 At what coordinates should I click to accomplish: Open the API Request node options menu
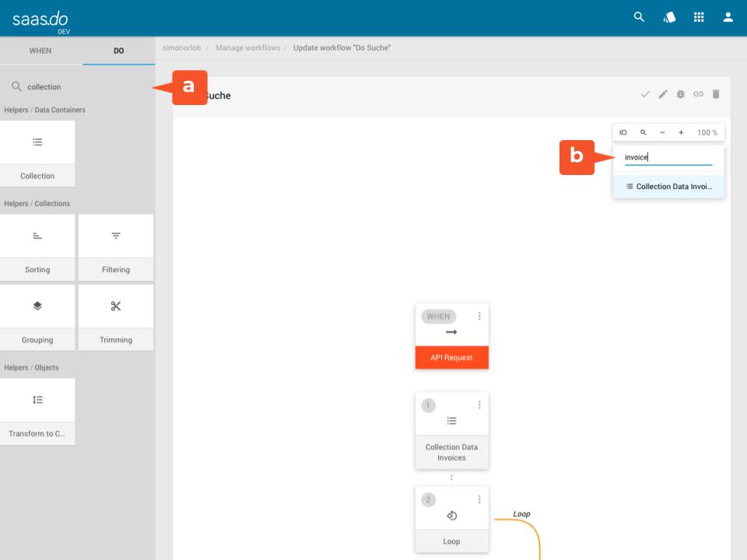tap(479, 316)
